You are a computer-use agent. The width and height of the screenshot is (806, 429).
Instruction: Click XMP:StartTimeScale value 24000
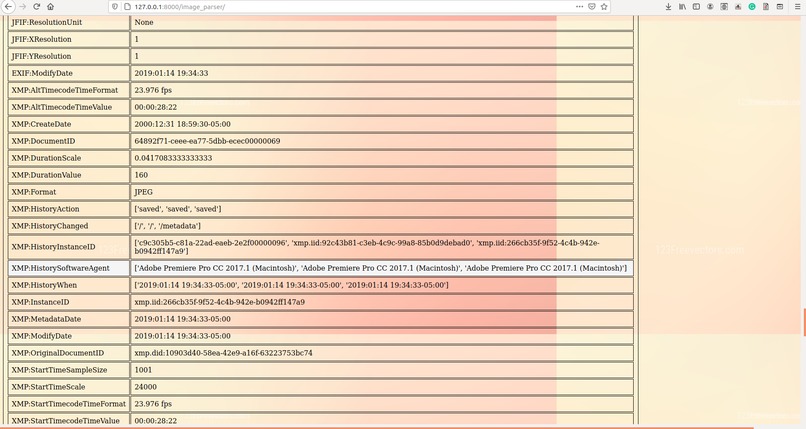pos(145,386)
